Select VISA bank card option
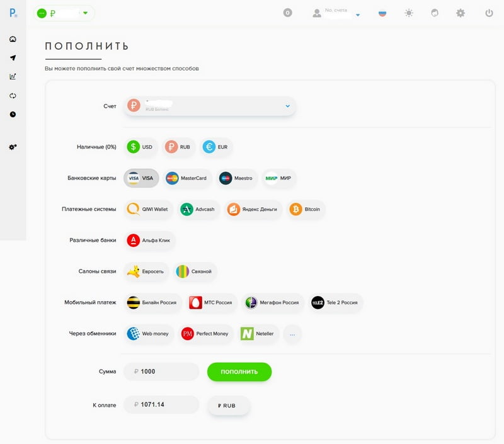Image resolution: width=504 pixels, height=444 pixels. [141, 178]
